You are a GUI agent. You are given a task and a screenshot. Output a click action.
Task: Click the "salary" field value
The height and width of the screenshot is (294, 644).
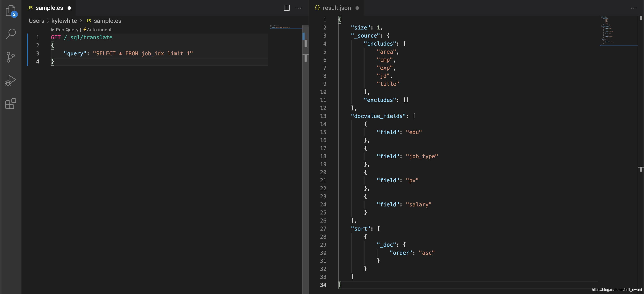pyautogui.click(x=419, y=205)
